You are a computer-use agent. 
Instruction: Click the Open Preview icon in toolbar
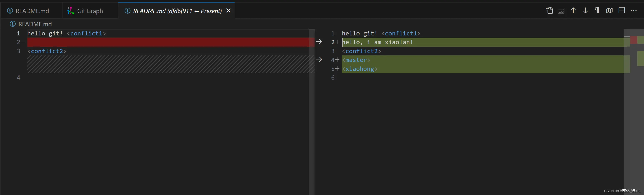click(x=561, y=10)
